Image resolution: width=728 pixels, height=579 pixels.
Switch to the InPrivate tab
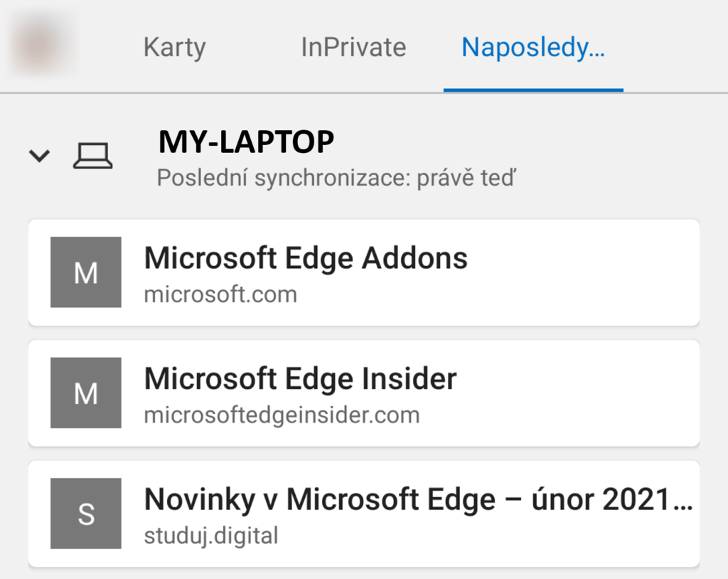tap(353, 48)
